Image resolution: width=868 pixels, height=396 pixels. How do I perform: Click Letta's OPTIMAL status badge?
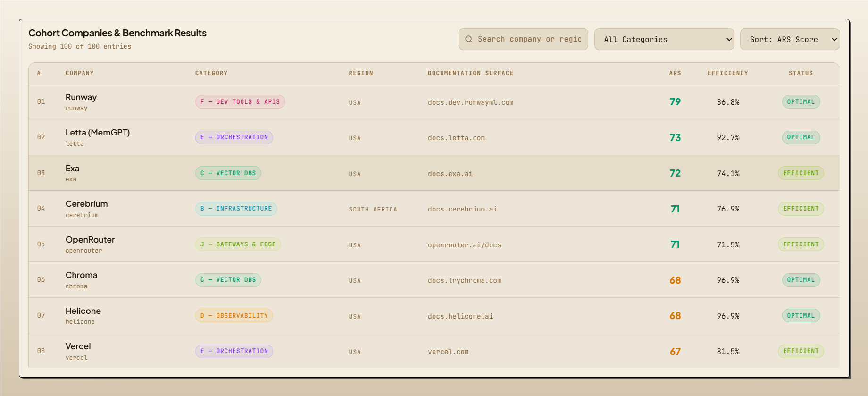coord(801,137)
